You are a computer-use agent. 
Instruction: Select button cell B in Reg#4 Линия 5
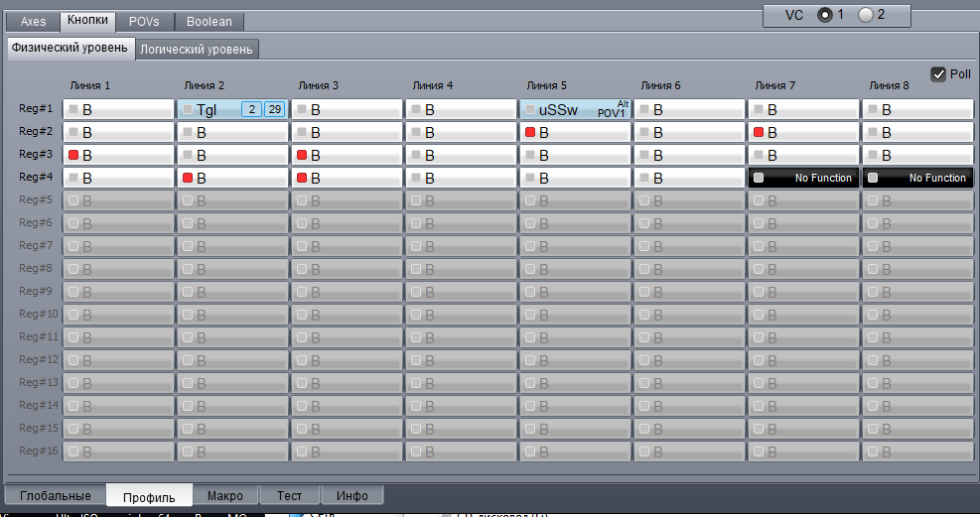(574, 178)
